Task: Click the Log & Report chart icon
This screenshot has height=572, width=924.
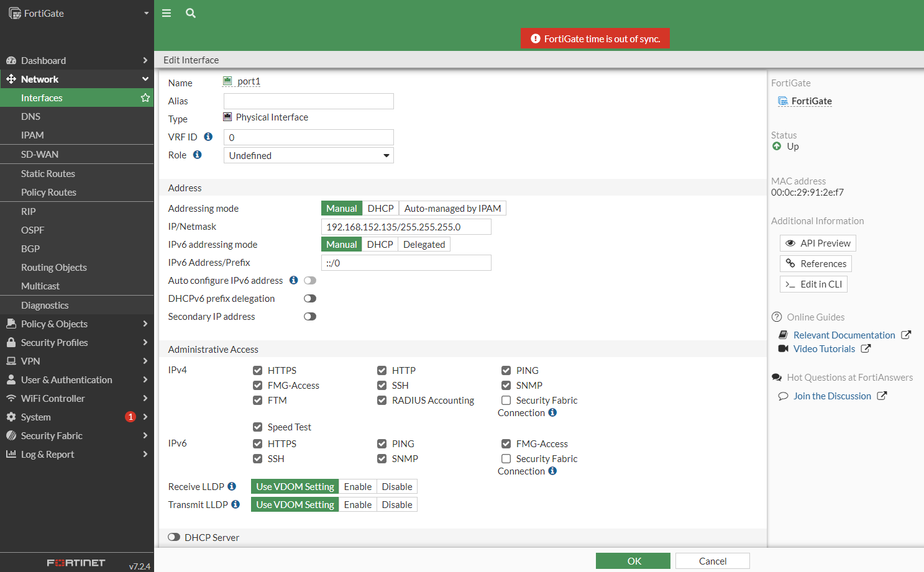Action: (x=11, y=454)
